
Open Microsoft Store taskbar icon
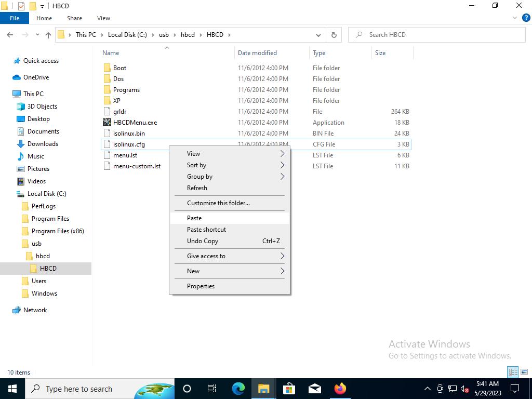tap(289, 389)
